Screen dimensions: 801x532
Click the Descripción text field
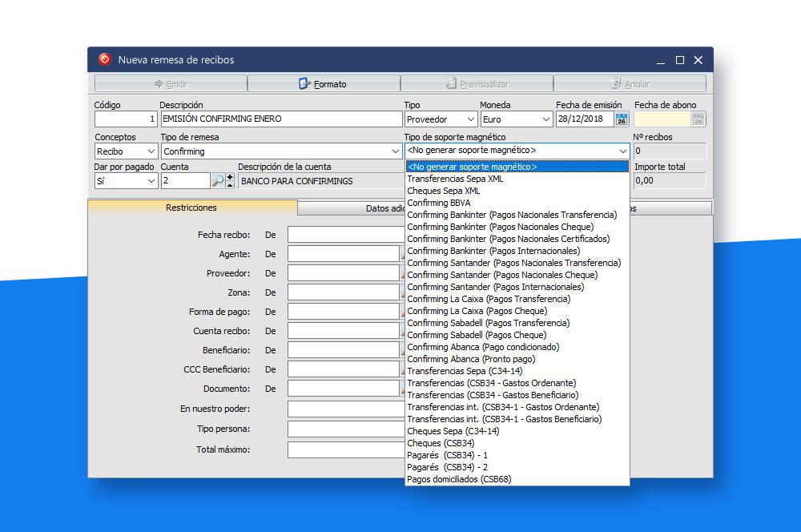[280, 119]
